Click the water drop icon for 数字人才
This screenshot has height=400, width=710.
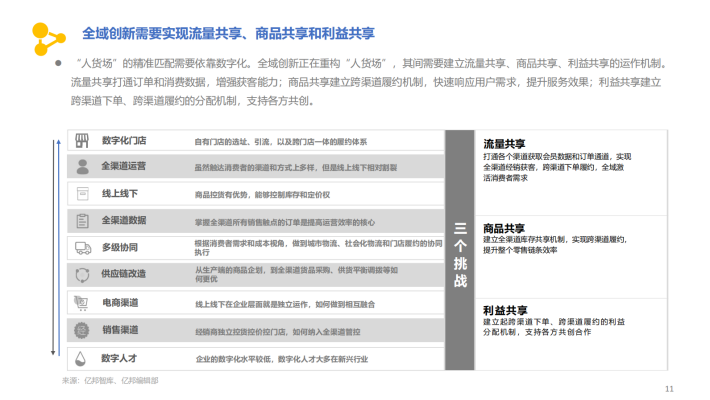click(x=81, y=357)
